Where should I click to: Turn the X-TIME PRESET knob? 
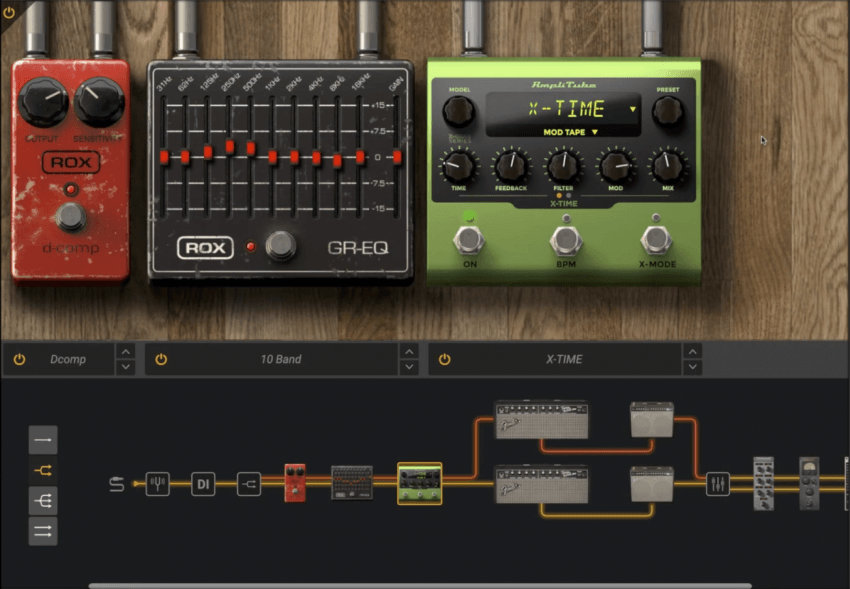tap(668, 112)
